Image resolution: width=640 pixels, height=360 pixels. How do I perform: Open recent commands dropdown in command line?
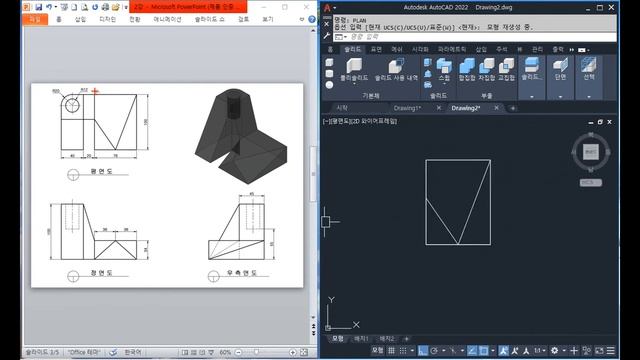(341, 37)
